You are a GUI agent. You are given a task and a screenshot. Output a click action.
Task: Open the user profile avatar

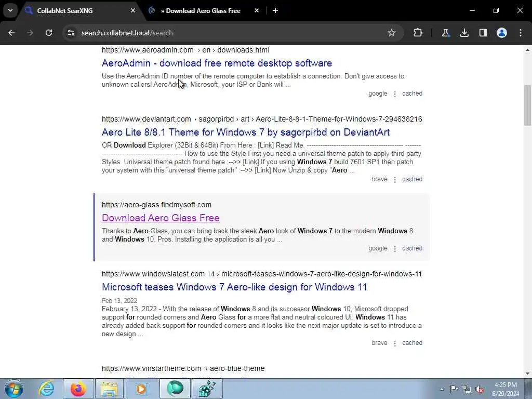tap(502, 33)
